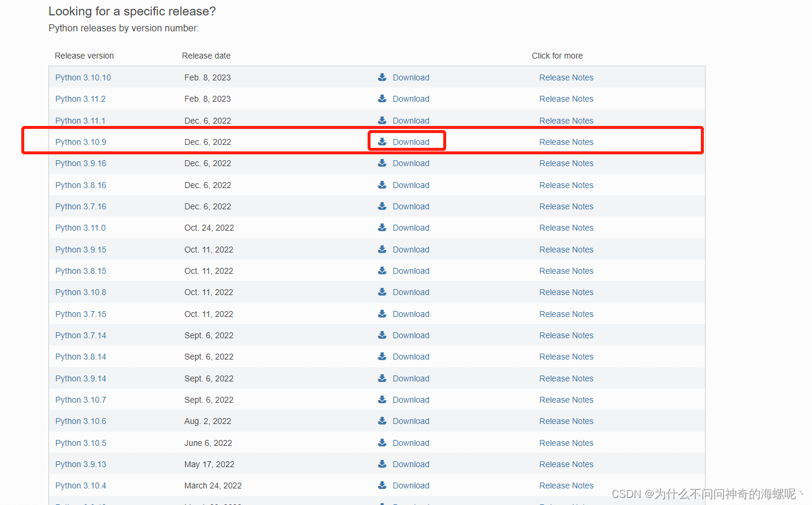
Task: View Release Notes for Python 3.10.10
Action: (566, 77)
